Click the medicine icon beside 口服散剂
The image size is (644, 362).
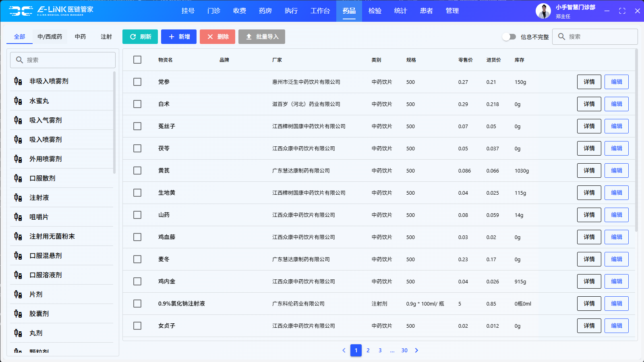18,178
